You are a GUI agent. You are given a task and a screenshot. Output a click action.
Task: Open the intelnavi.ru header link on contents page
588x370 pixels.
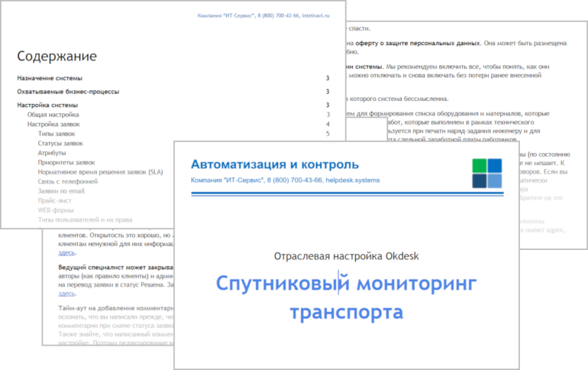coord(315,16)
